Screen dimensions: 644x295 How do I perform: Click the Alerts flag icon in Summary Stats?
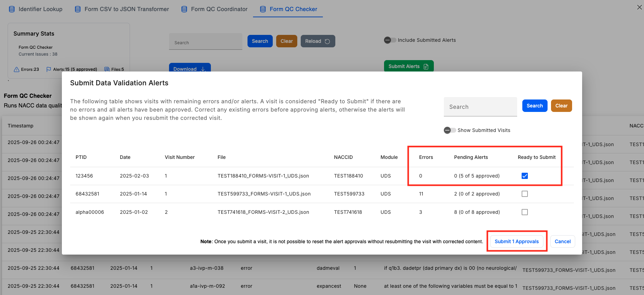[48, 69]
